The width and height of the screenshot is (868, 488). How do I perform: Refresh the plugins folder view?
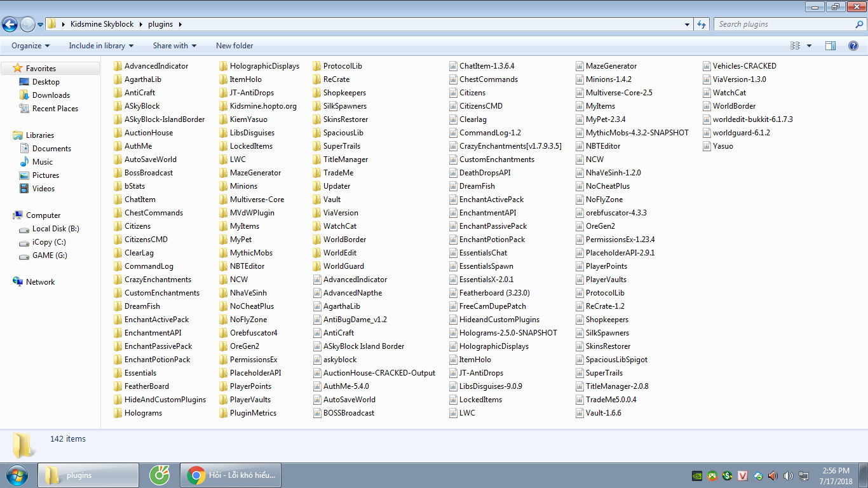point(702,24)
